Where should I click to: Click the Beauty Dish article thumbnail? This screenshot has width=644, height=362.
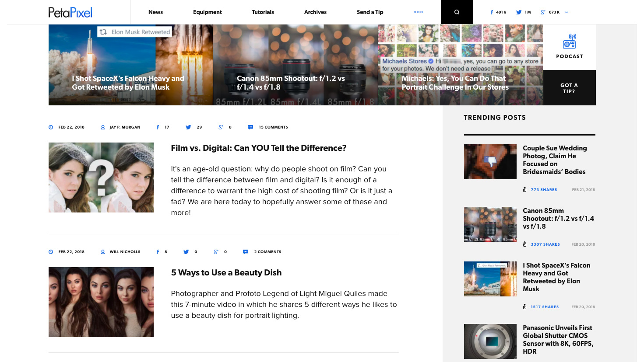(101, 302)
